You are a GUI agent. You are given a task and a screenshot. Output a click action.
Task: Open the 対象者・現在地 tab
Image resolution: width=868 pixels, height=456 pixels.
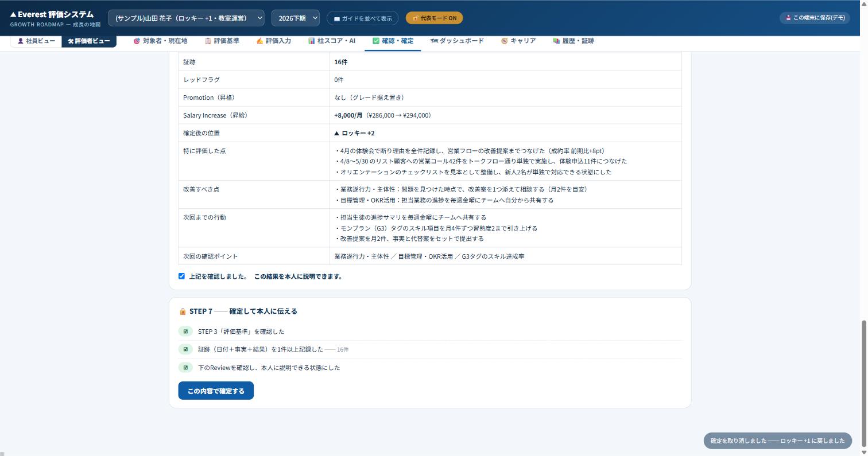pyautogui.click(x=160, y=41)
